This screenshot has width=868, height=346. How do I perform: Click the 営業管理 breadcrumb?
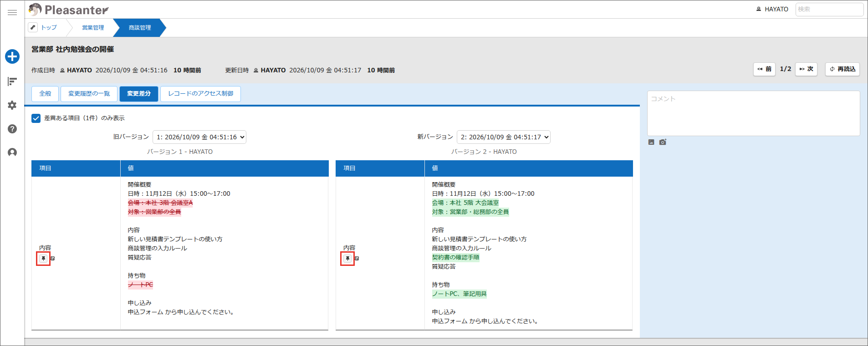click(x=93, y=28)
